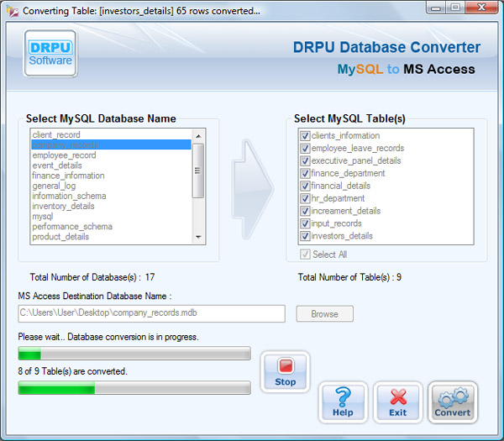Select employee_record database
The image size is (504, 441).
coord(111,155)
